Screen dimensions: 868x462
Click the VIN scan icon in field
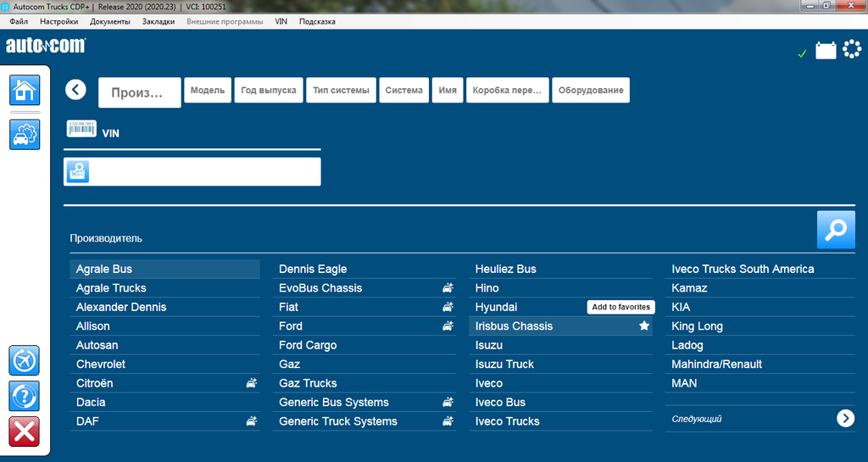coord(77,171)
